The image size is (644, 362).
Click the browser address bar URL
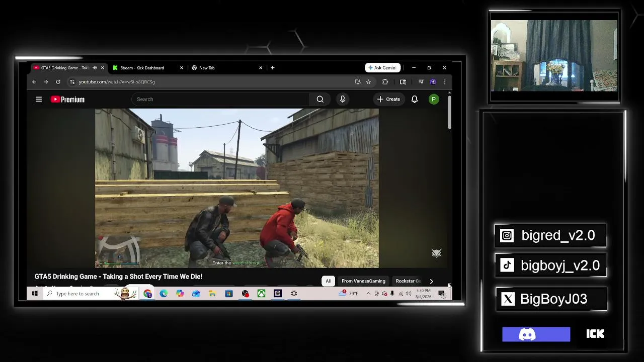(117, 82)
